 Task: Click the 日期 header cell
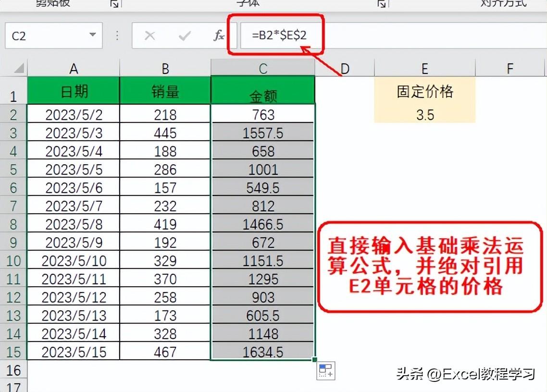point(74,90)
